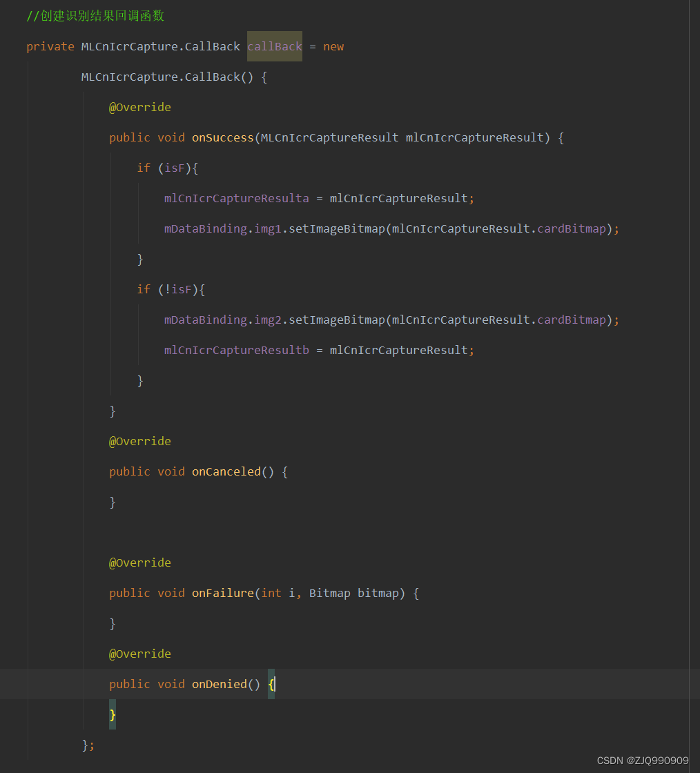Click the closing '};' of the callback
Viewport: 700px width, 773px height.
(x=88, y=745)
